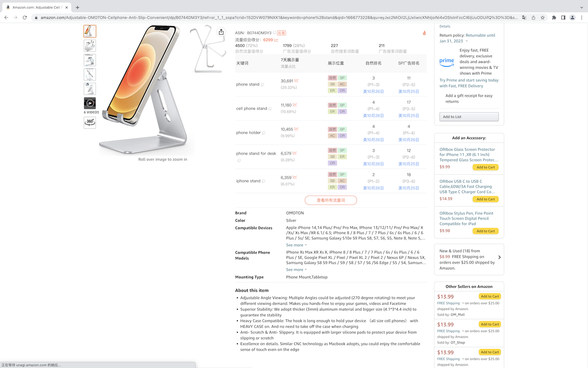588x368 pixels.
Task: Click the browser share icon in address bar
Action: tap(533, 17)
